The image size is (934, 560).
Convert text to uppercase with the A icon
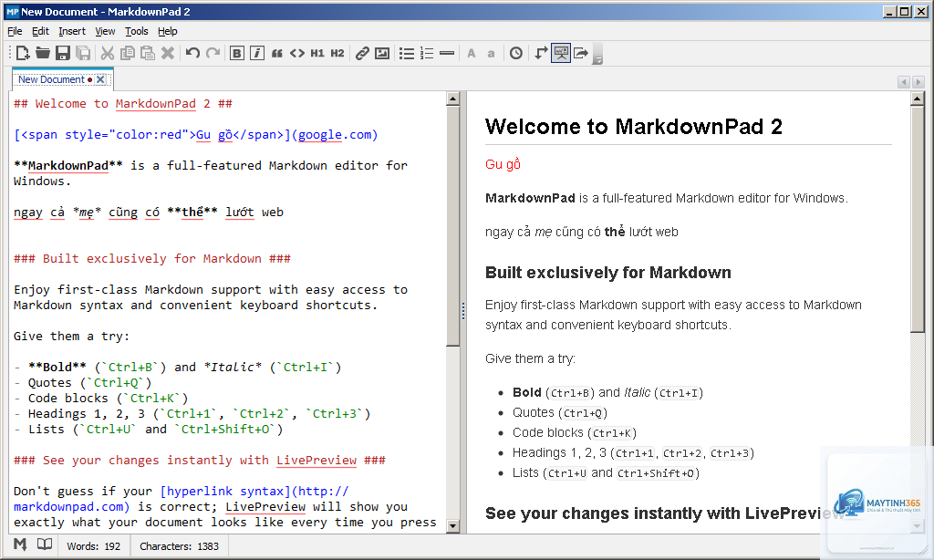pos(472,53)
